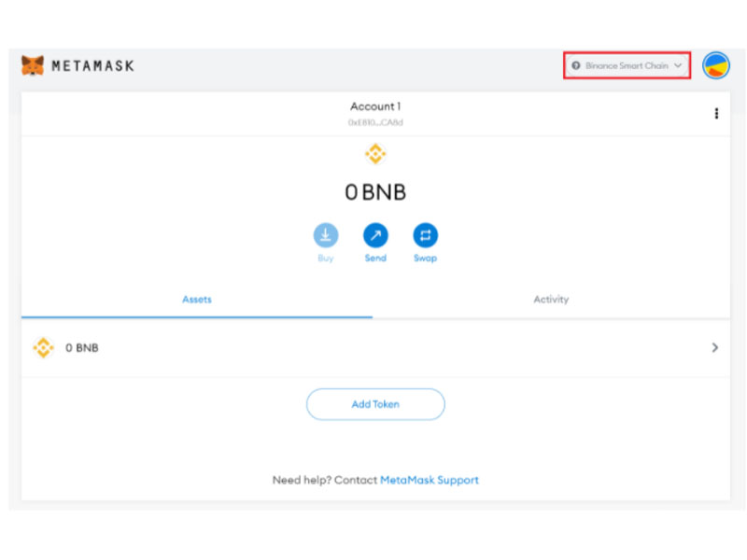This screenshot has height=560, width=747.
Task: Click the Add Token button
Action: (x=375, y=404)
